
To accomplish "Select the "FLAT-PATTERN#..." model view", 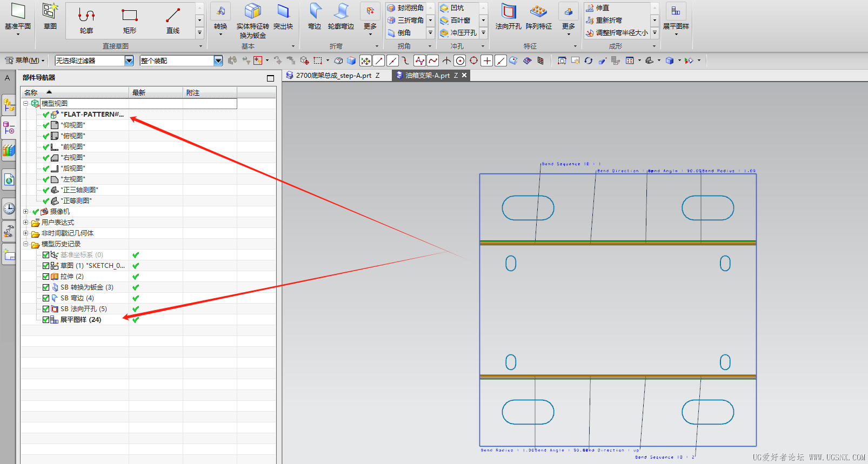I will 92,115.
